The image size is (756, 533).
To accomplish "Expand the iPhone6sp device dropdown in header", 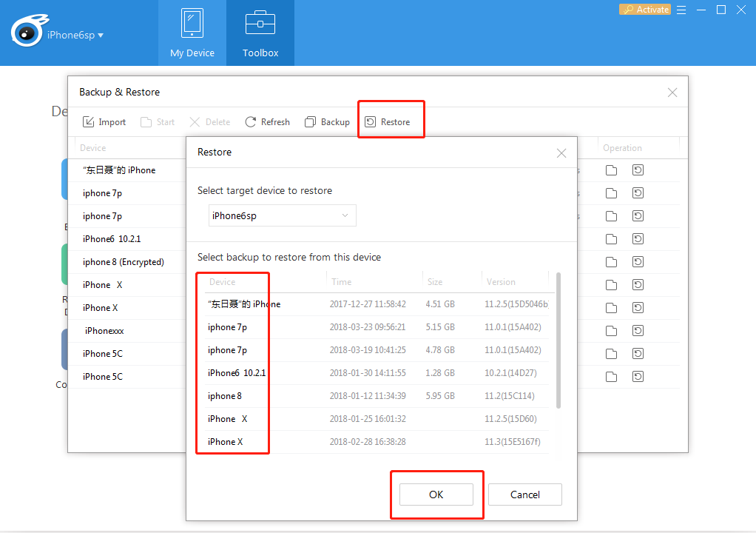I will pyautogui.click(x=75, y=35).
